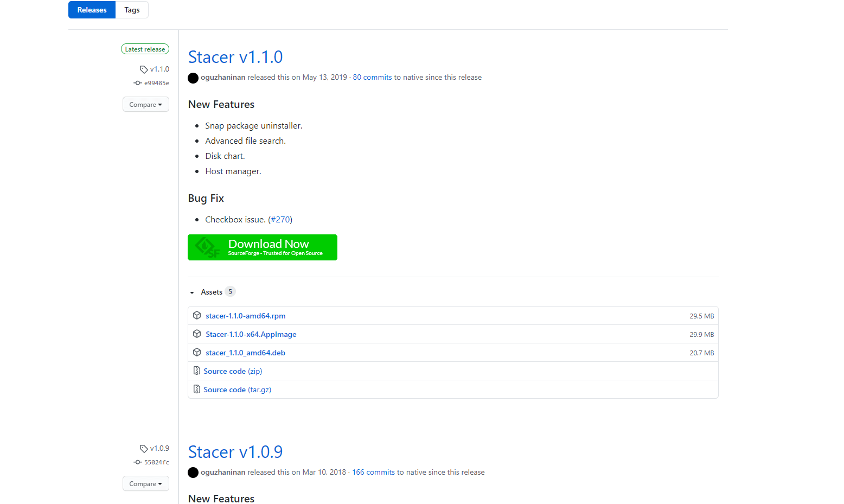The height and width of the screenshot is (504, 844).
Task: Download Source code (tar.gz)
Action: coord(237,390)
